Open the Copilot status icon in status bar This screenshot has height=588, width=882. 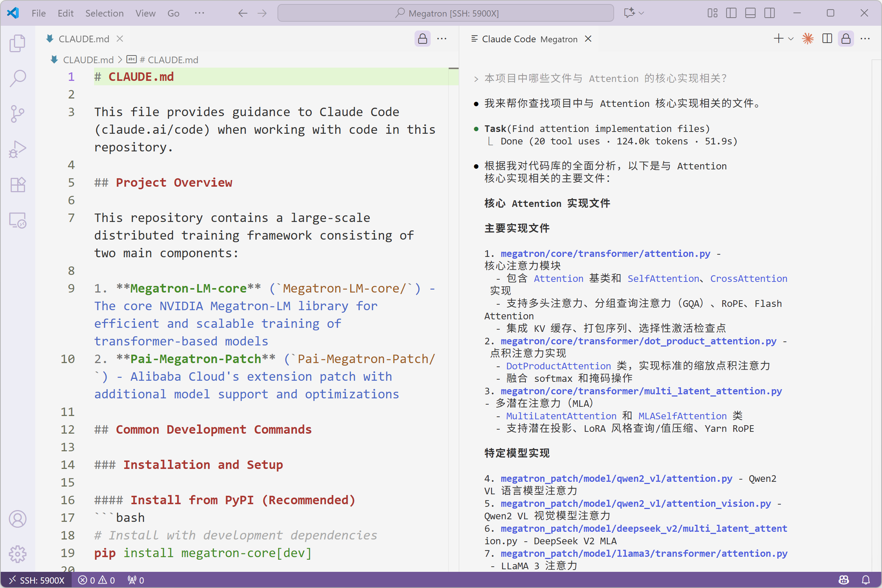[x=844, y=580]
